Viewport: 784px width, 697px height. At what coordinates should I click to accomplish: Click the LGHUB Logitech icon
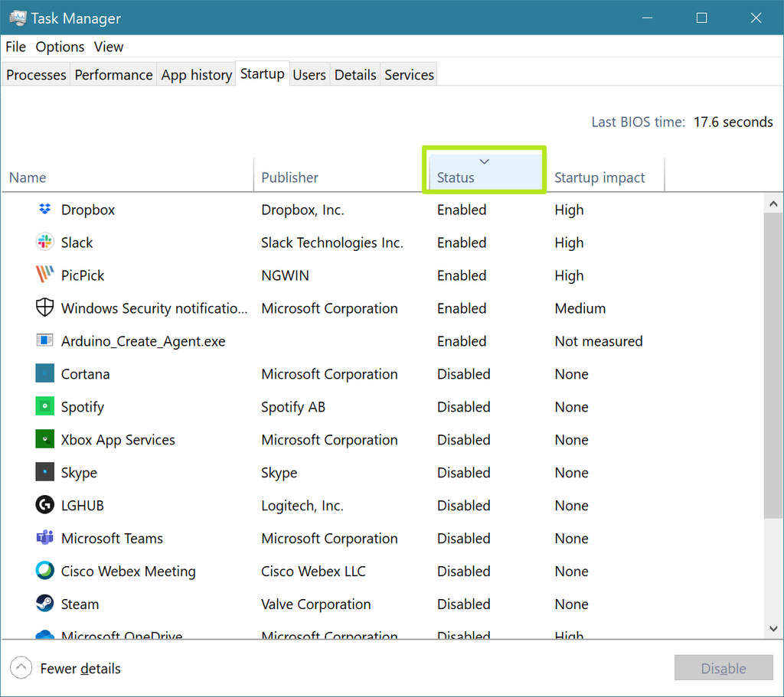pos(44,505)
